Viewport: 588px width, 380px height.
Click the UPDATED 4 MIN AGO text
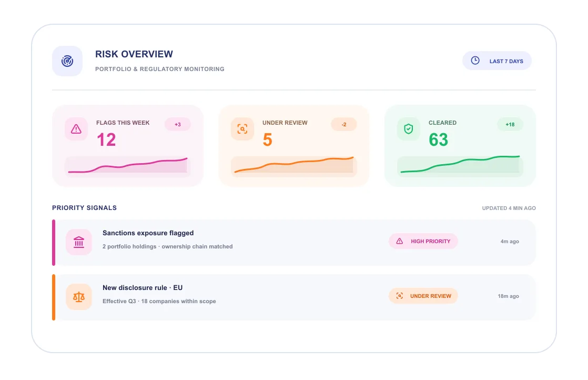[509, 208]
